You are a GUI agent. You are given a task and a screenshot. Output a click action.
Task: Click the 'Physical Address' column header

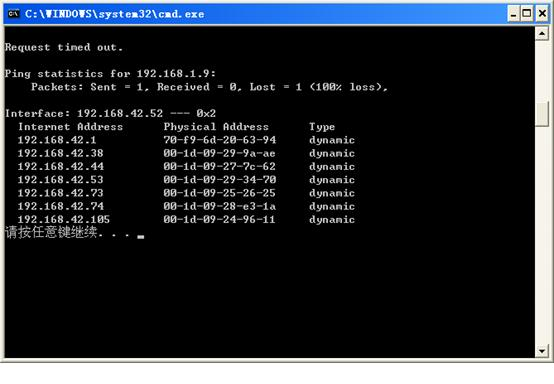[x=216, y=127]
